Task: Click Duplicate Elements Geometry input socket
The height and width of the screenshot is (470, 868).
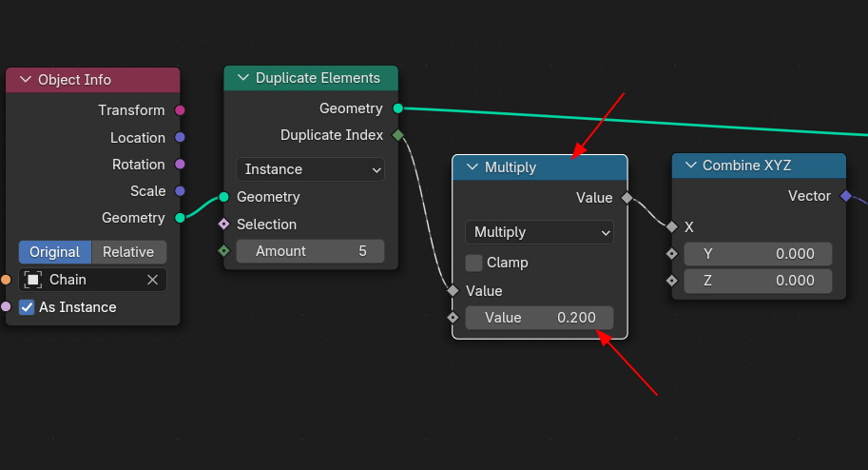Action: 223,197
